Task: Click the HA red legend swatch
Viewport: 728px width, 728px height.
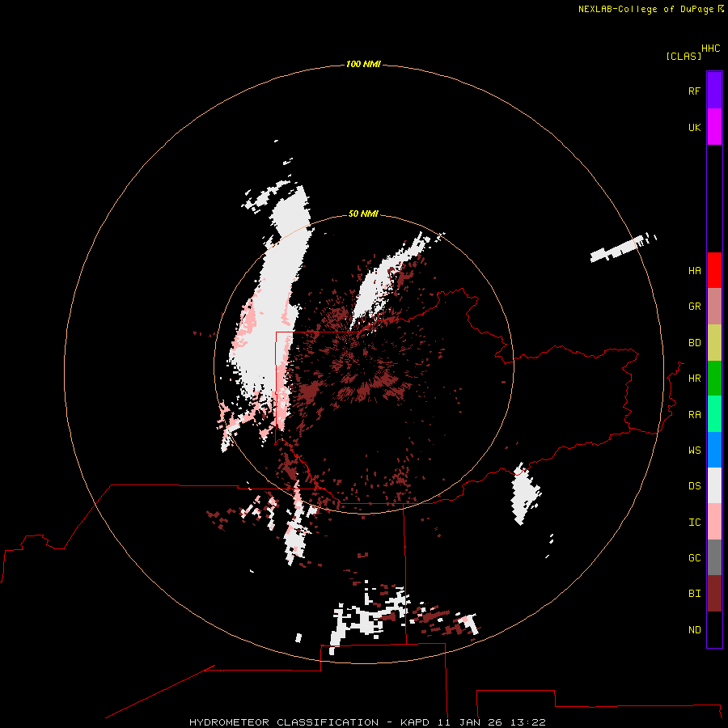Action: [714, 270]
